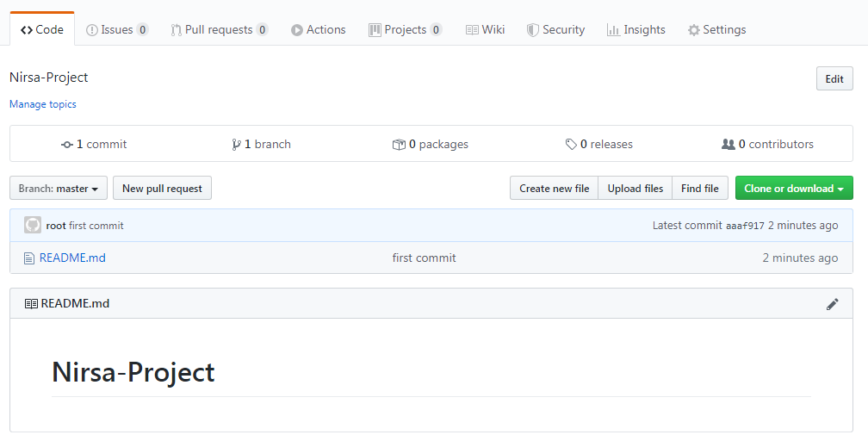Open repository Settings tab
Screen dimensions: 868x441
click(x=716, y=29)
